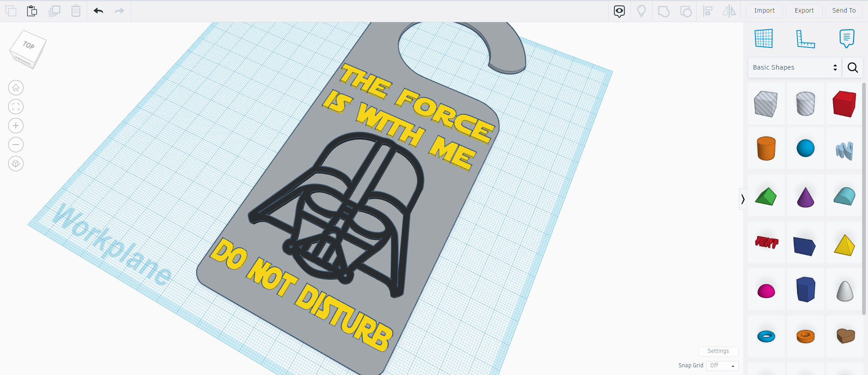Select the dark blue Wedge shape

(805, 246)
